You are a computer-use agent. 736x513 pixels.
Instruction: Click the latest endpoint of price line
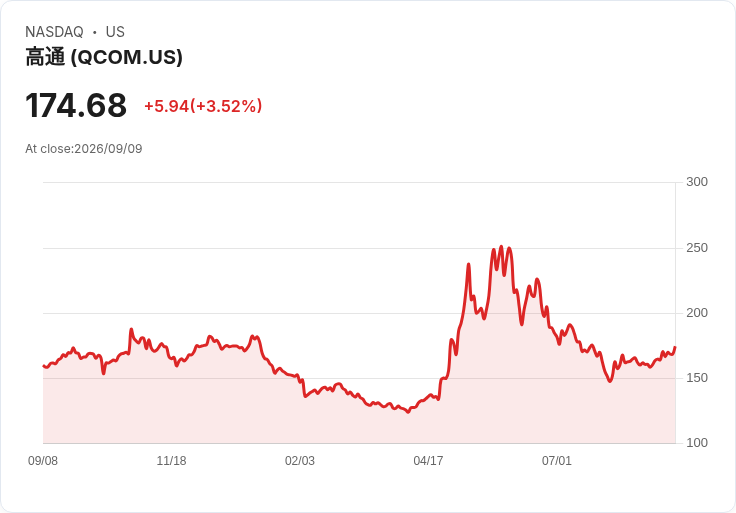[675, 348]
